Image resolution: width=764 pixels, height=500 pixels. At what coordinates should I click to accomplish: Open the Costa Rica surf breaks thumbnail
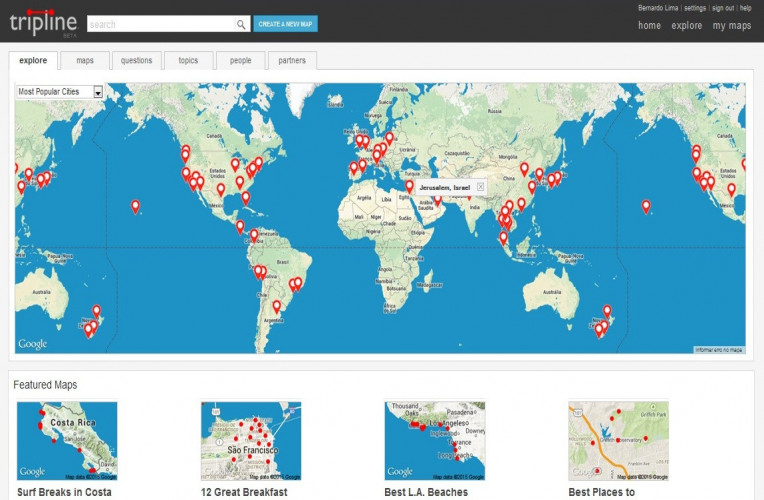67,441
